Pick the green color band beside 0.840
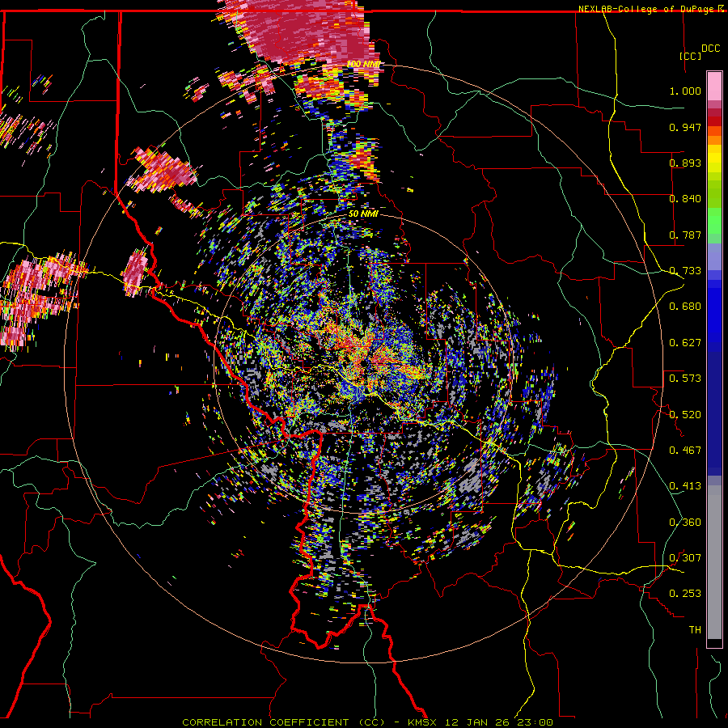This screenshot has width=728, height=728. (714, 194)
